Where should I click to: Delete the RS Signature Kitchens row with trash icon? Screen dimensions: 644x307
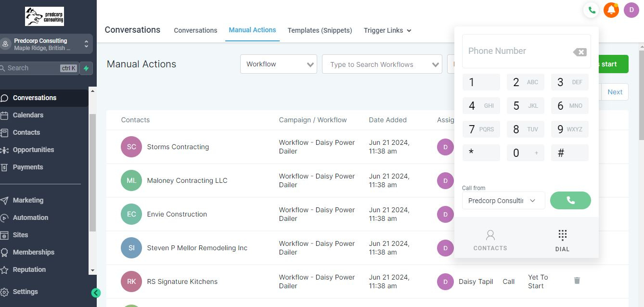[x=577, y=281]
